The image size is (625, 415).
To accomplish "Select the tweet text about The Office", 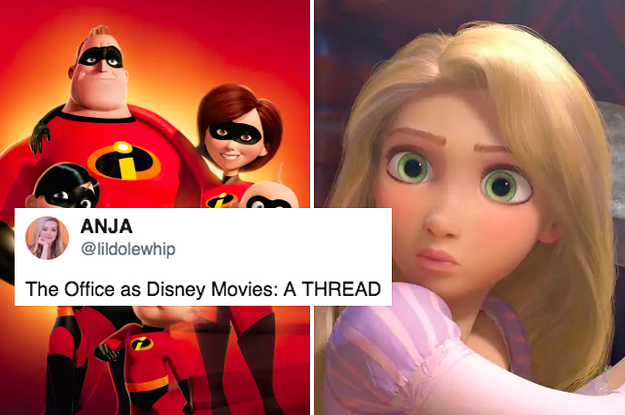I will click(203, 289).
